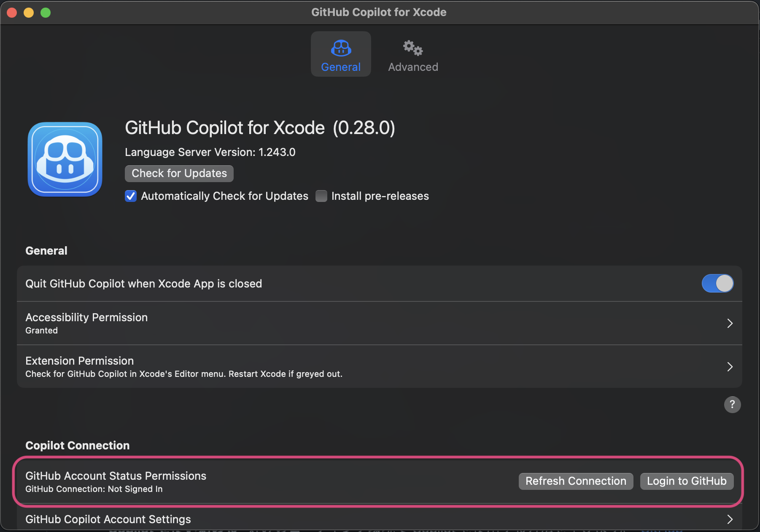Click the large GitHub Copilot app icon
760x532 pixels.
(x=65, y=159)
